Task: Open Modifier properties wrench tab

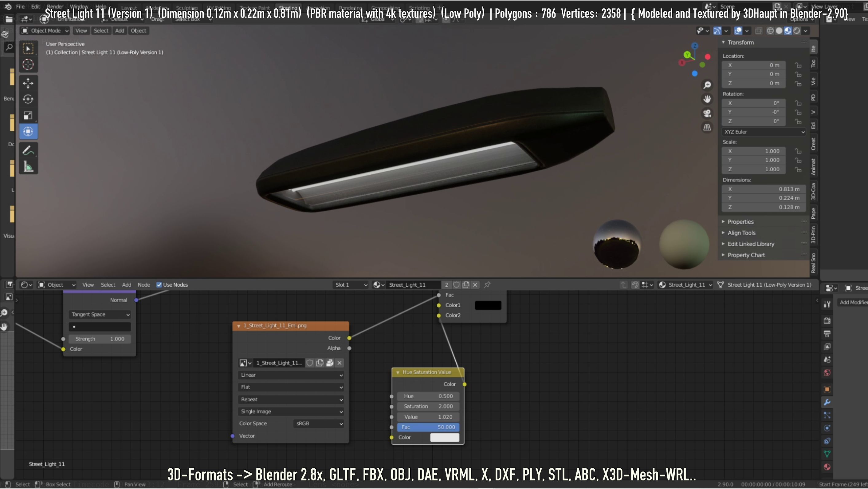Action: (827, 402)
